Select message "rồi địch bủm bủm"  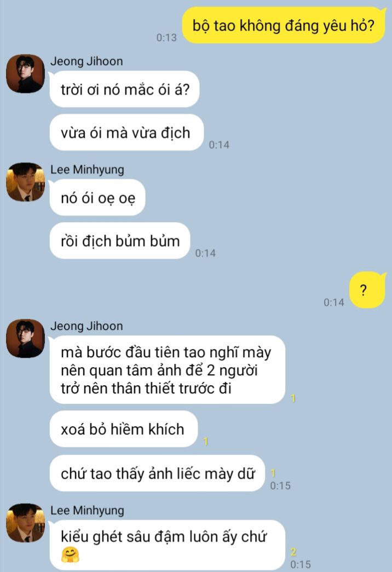point(120,241)
